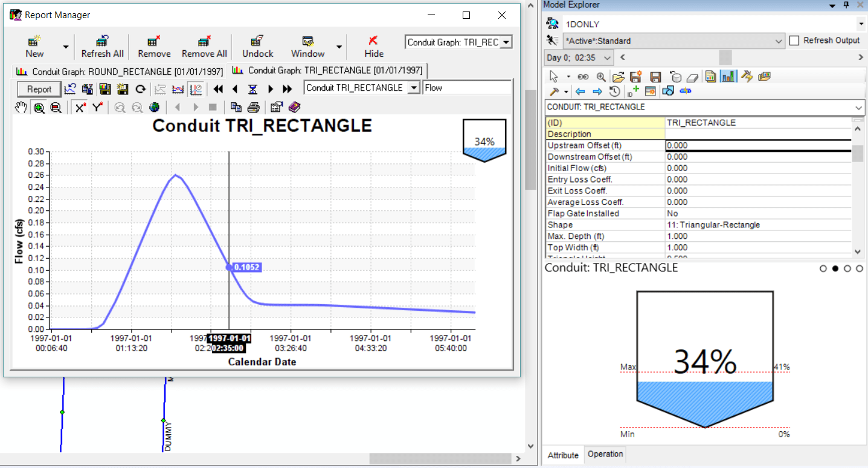Click the ID plus add icon
The width and height of the screenshot is (868, 468).
point(633,91)
